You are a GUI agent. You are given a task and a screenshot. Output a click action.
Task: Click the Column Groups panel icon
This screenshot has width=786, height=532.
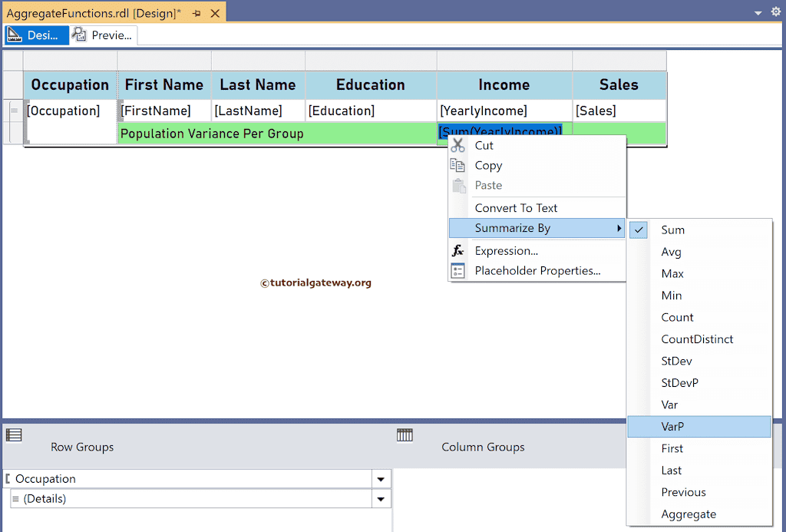405,435
